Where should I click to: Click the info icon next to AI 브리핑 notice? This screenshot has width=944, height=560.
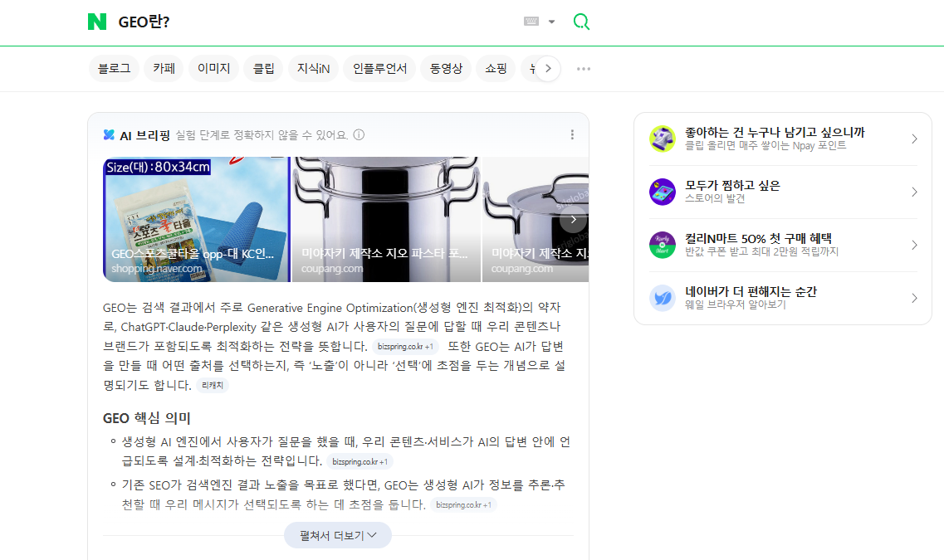pyautogui.click(x=359, y=134)
